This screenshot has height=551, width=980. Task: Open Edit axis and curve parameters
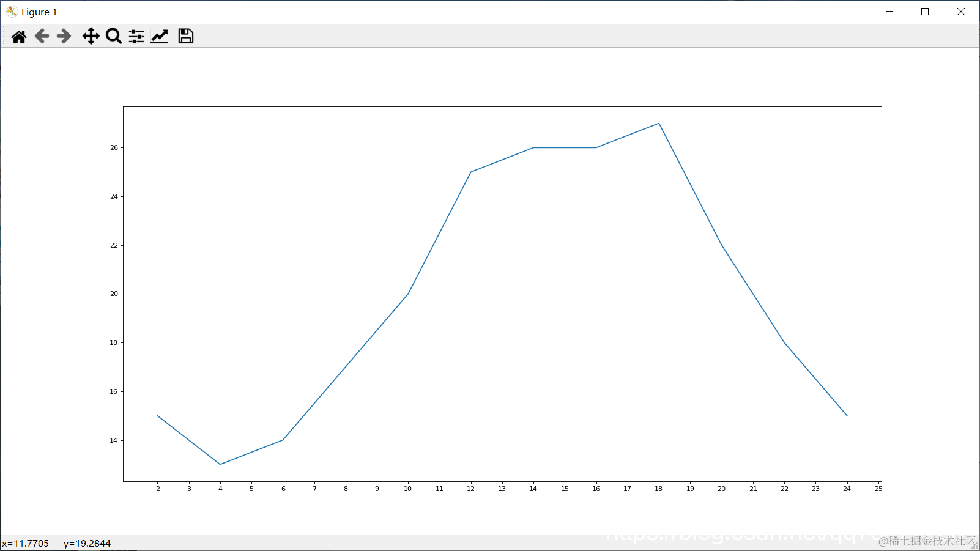pos(159,36)
